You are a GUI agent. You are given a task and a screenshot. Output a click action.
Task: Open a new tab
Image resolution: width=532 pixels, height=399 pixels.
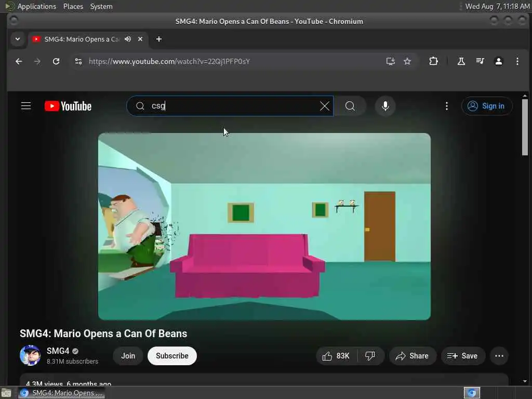click(159, 39)
